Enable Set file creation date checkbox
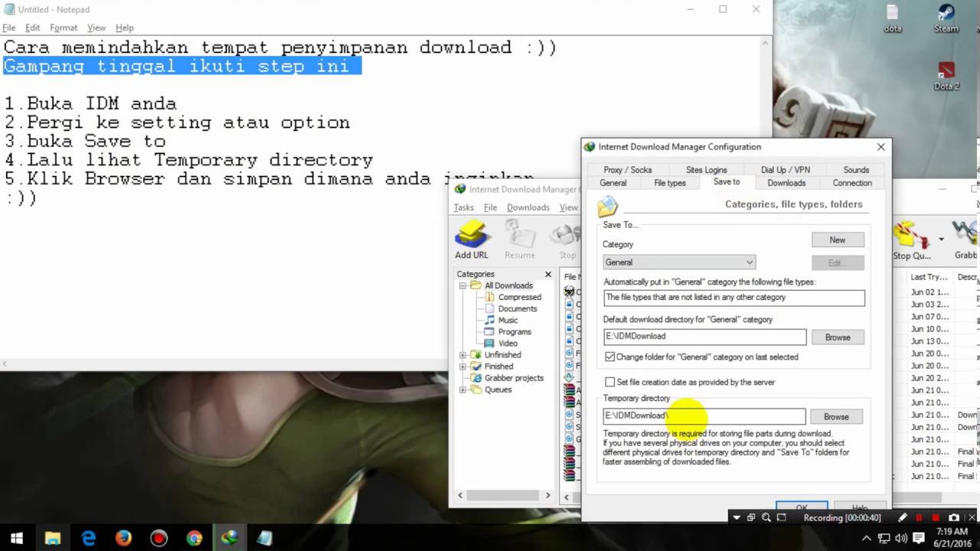The width and height of the screenshot is (980, 551). (609, 382)
